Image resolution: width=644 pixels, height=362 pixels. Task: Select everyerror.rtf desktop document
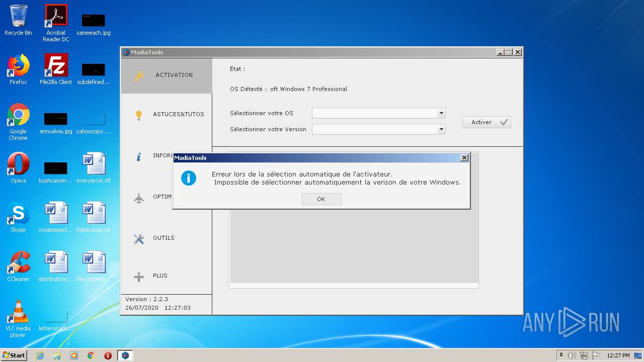point(94,168)
